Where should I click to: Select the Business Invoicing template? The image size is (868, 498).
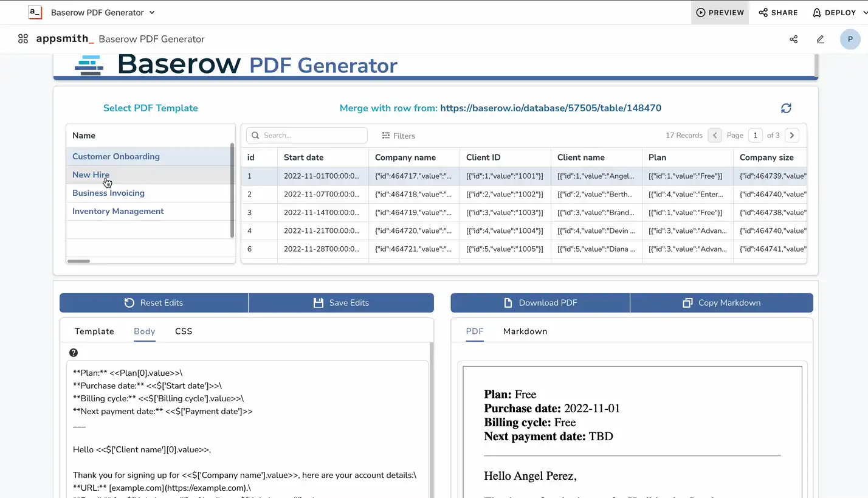108,193
